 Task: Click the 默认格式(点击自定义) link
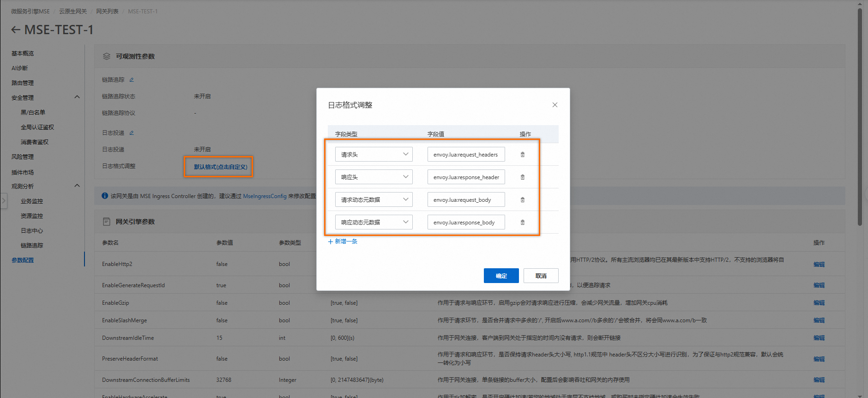pos(221,167)
